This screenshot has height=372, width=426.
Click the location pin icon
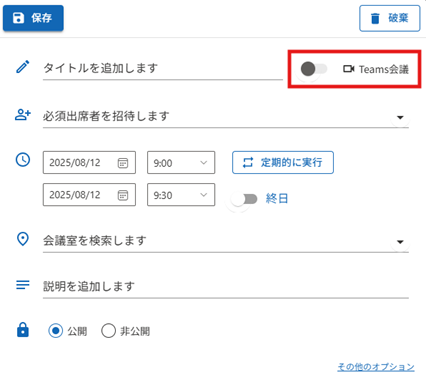click(x=23, y=239)
